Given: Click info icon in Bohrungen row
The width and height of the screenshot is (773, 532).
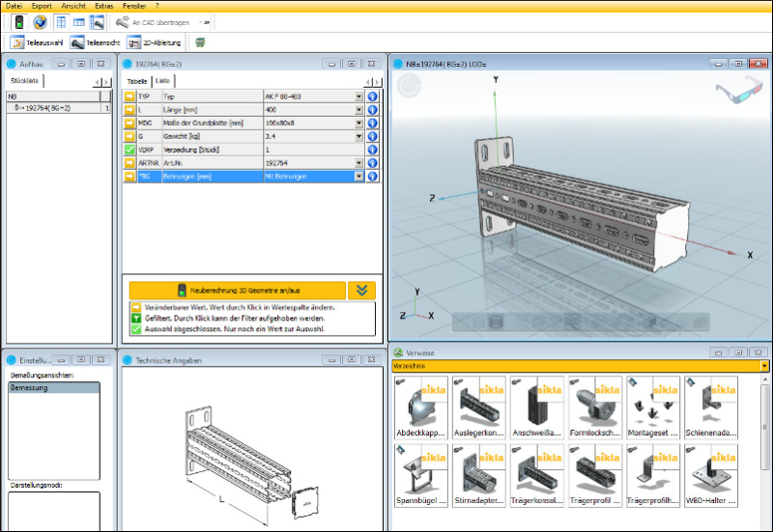Looking at the screenshot, I should (373, 177).
